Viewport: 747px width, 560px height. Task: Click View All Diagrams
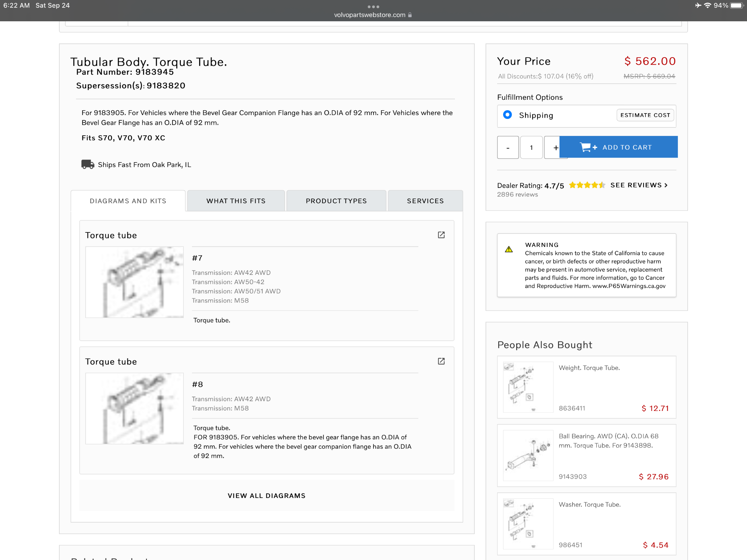(x=266, y=496)
